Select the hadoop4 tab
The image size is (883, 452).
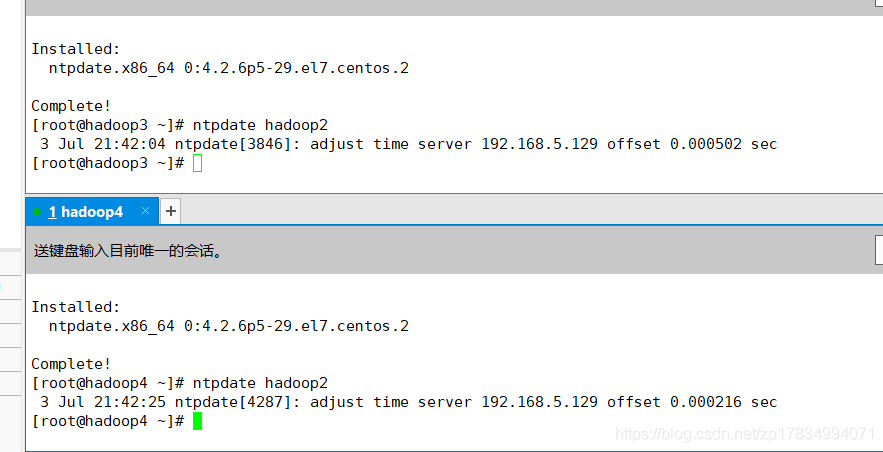point(91,212)
